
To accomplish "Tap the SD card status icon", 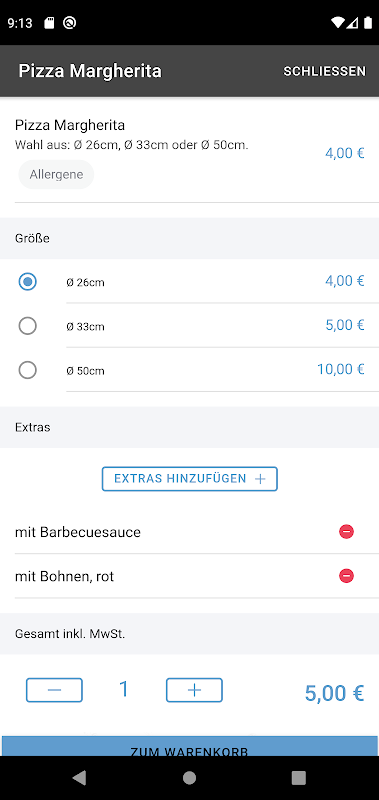I will coord(49,22).
